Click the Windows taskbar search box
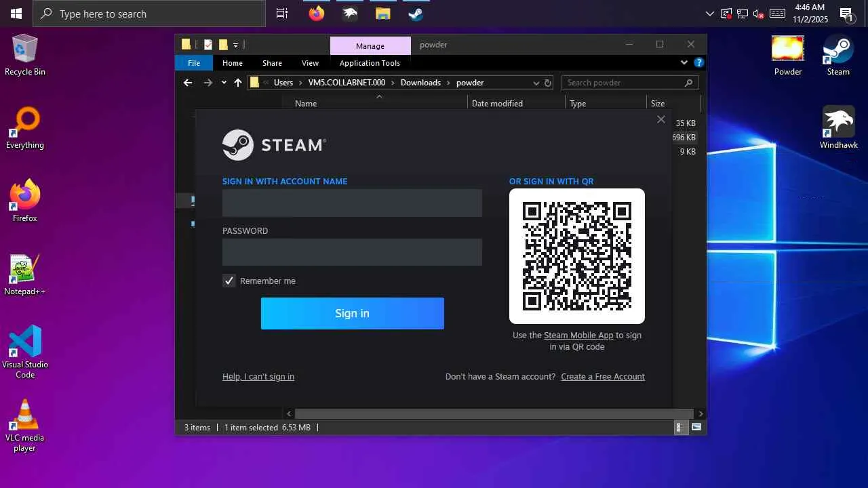The width and height of the screenshot is (868, 488). (x=149, y=14)
